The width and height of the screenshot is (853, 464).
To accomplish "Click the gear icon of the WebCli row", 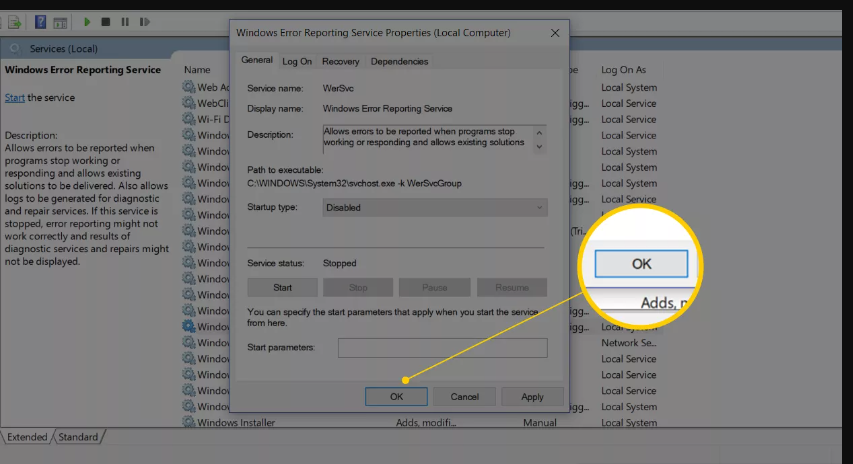I will (189, 103).
